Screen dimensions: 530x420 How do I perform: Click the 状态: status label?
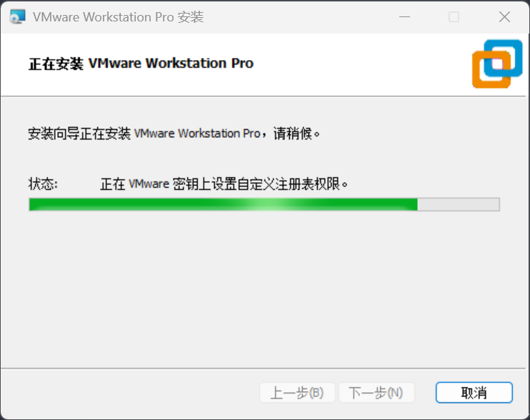[43, 184]
